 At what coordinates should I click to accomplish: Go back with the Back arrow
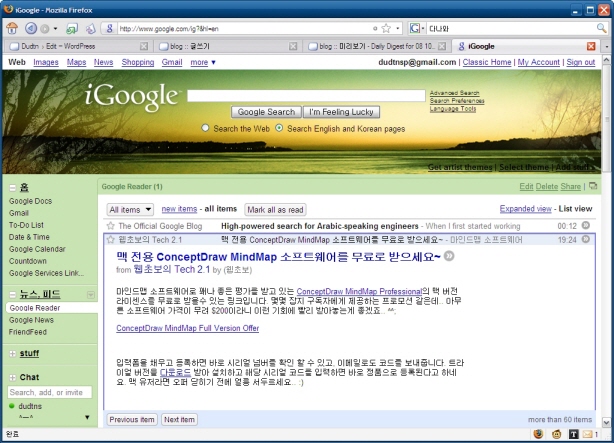31,28
